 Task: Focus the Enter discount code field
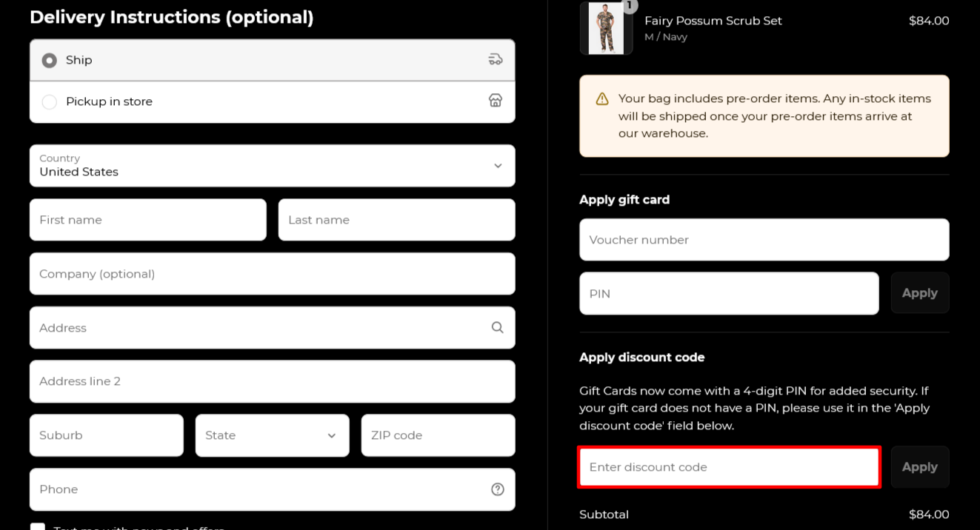point(729,467)
